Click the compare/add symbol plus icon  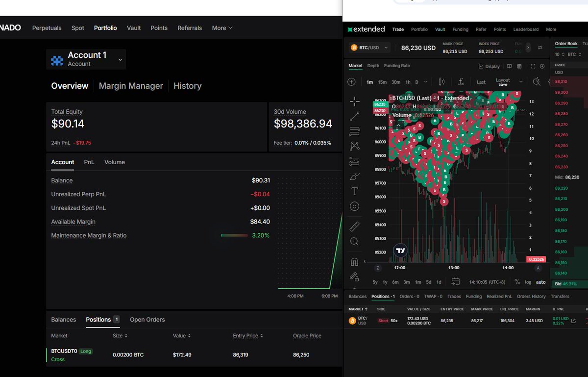(x=352, y=82)
